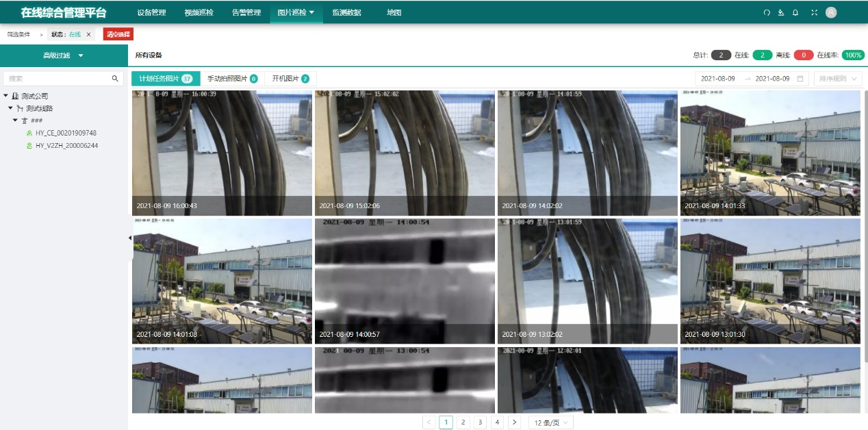Toggle fullscreen mode icon
This screenshot has height=430, width=868.
(x=814, y=12)
